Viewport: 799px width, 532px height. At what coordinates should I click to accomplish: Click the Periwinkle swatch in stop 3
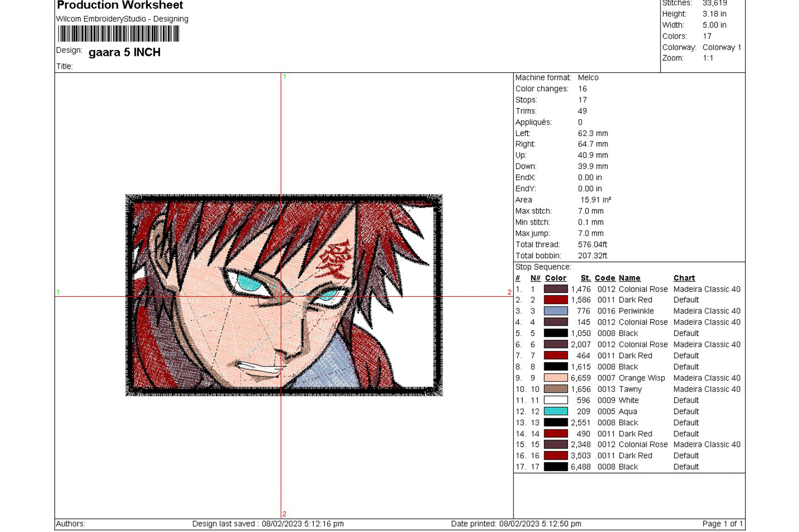(x=556, y=311)
